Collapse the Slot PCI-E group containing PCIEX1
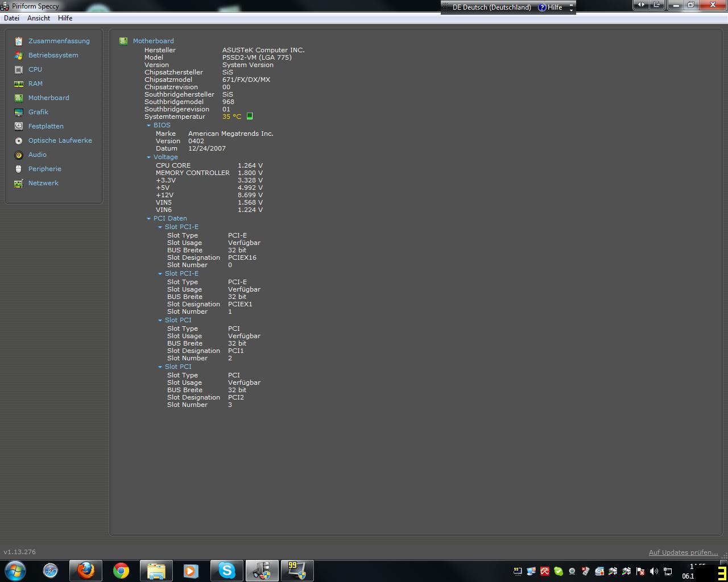The height and width of the screenshot is (582, 728). point(160,273)
